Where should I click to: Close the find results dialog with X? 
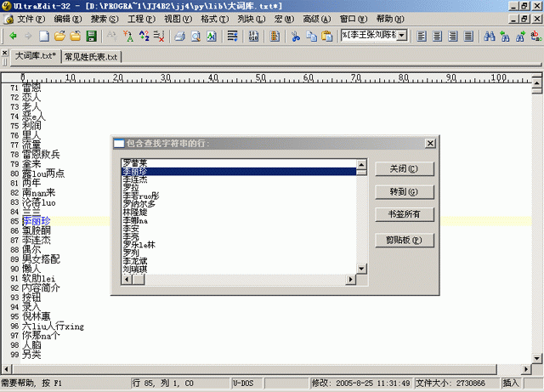pyautogui.click(x=429, y=144)
